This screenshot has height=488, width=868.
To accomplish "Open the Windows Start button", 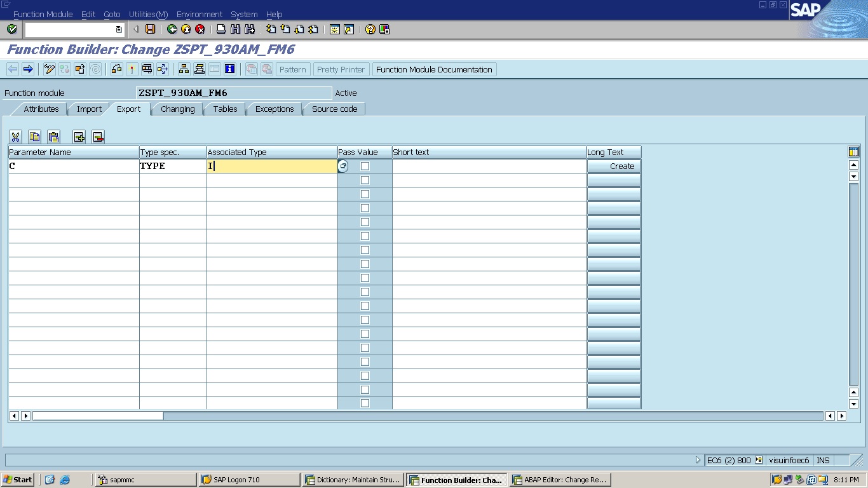I will pos(18,480).
